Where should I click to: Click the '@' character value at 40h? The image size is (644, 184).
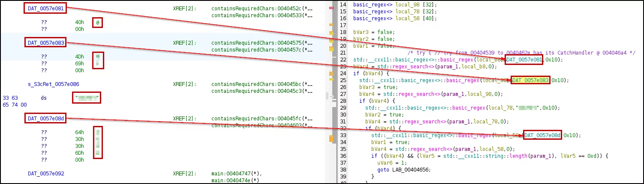98,23
